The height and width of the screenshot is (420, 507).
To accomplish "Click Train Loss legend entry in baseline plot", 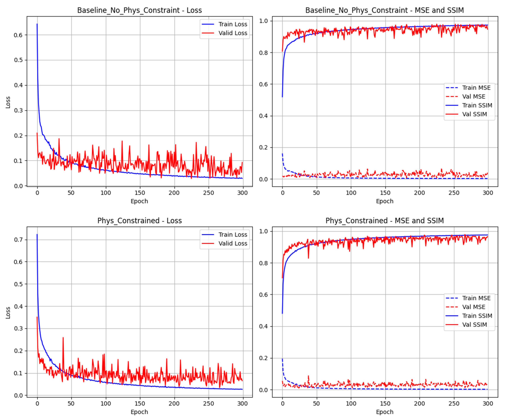I will (x=232, y=24).
